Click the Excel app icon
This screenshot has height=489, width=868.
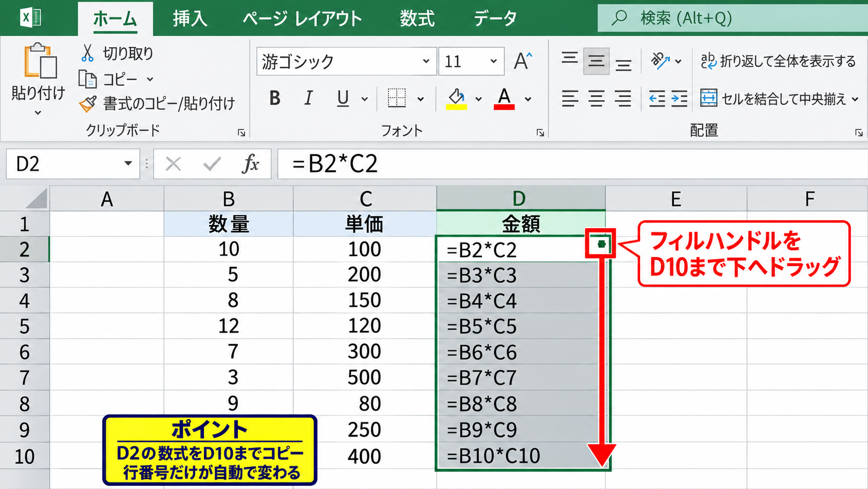(x=30, y=18)
